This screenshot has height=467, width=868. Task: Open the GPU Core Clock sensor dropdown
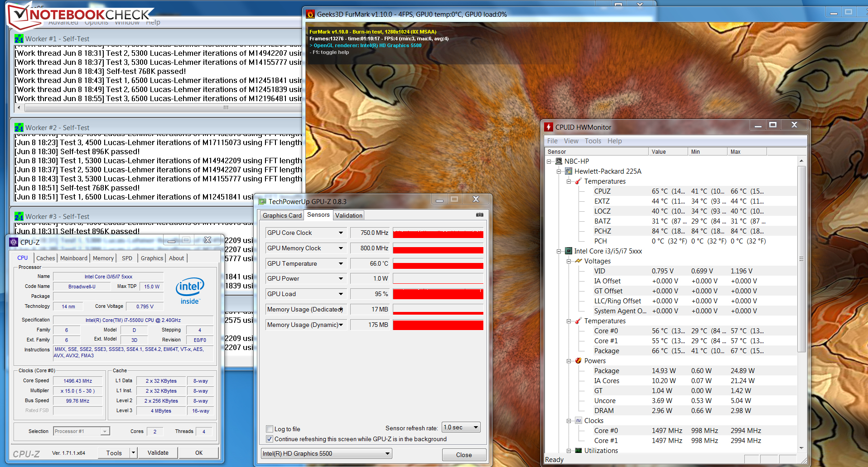point(341,233)
